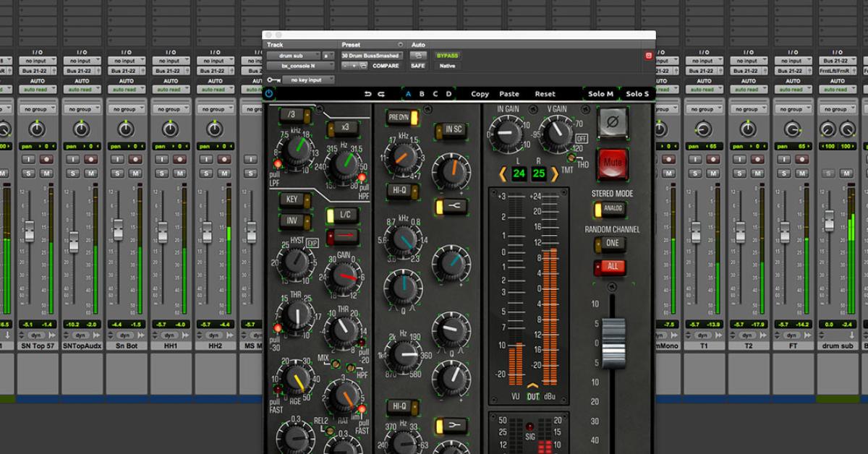Click the Solo M button
Viewport: 868px width, 454px height.
[x=602, y=94]
